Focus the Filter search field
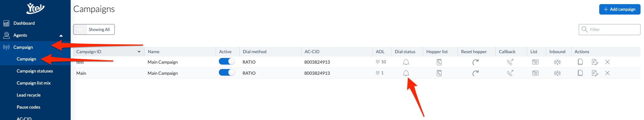The image size is (644, 120). pos(609,29)
